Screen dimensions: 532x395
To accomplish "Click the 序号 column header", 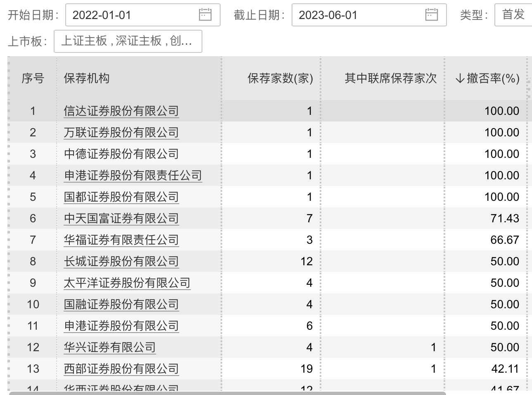I will click(33, 79).
